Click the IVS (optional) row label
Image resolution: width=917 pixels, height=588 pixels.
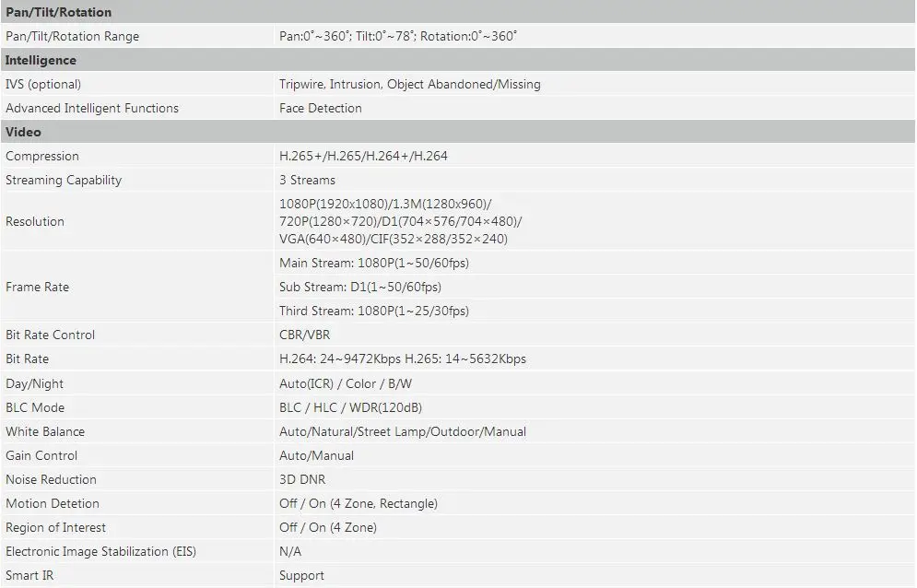[43, 84]
